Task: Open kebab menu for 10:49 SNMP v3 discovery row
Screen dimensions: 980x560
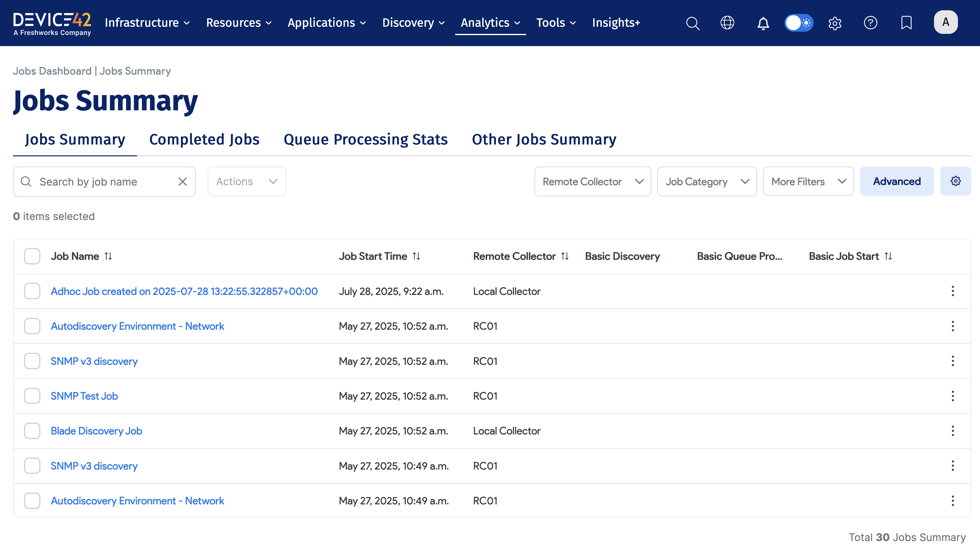Action: click(x=953, y=466)
